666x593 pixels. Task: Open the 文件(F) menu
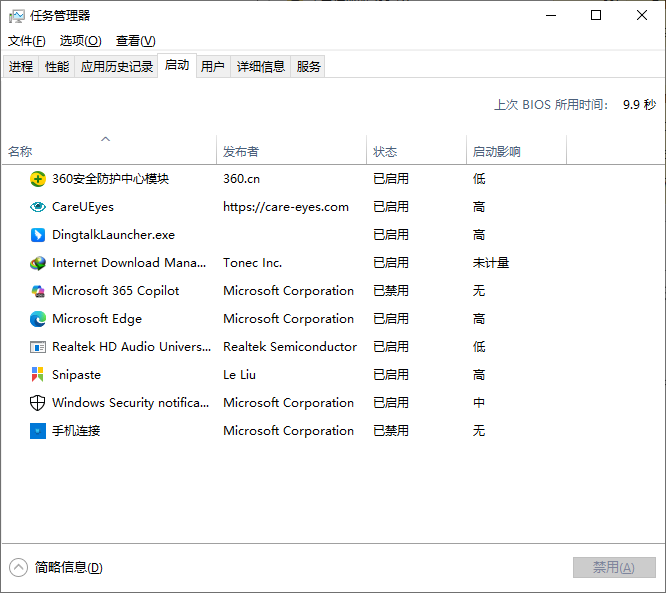coord(27,41)
